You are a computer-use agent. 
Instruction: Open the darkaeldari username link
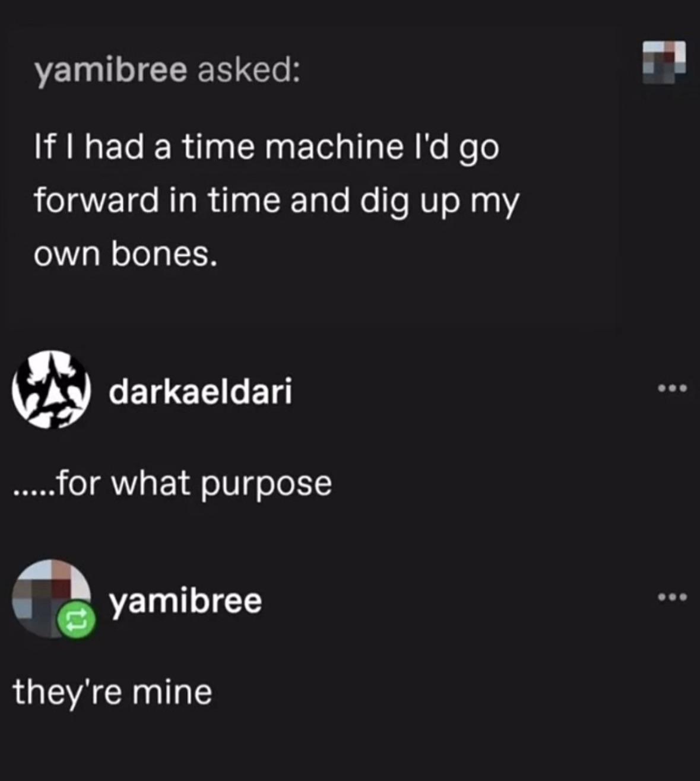pos(200,391)
